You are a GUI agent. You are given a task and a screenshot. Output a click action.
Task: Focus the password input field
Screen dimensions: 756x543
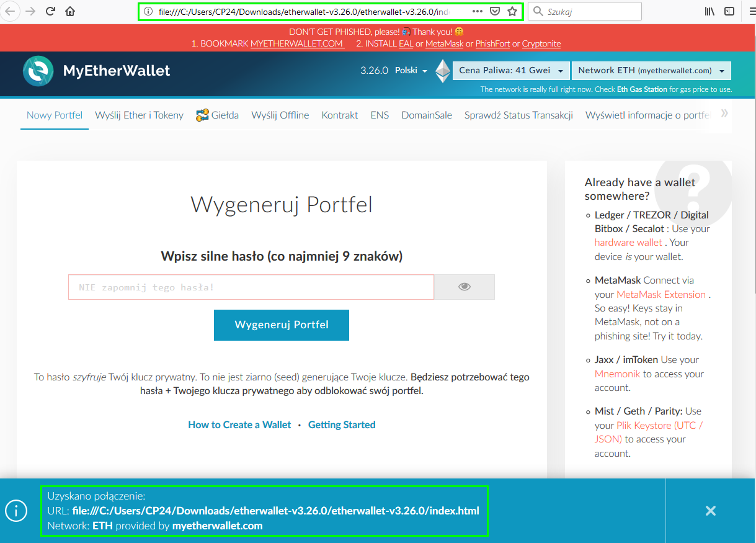point(251,287)
